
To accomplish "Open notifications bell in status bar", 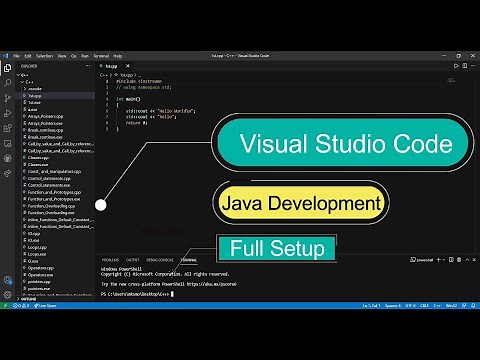I will (473, 306).
